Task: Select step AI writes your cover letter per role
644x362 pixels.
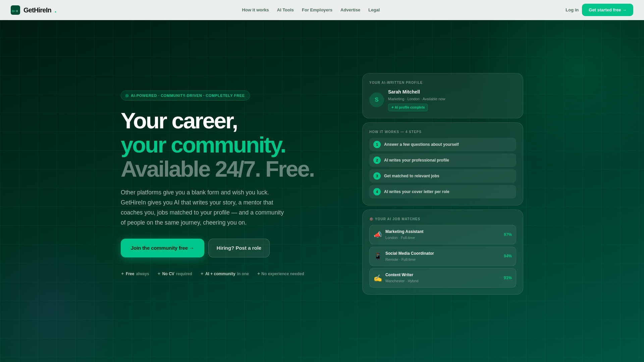Action: coord(443,192)
